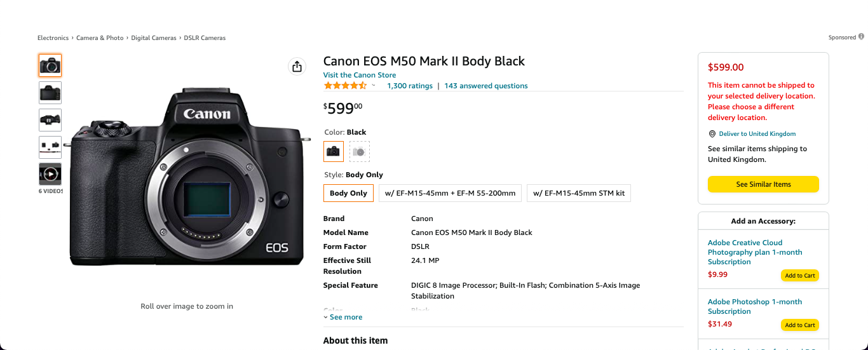Expand See more product details
Screen dimensions: 868x350
tap(343, 317)
